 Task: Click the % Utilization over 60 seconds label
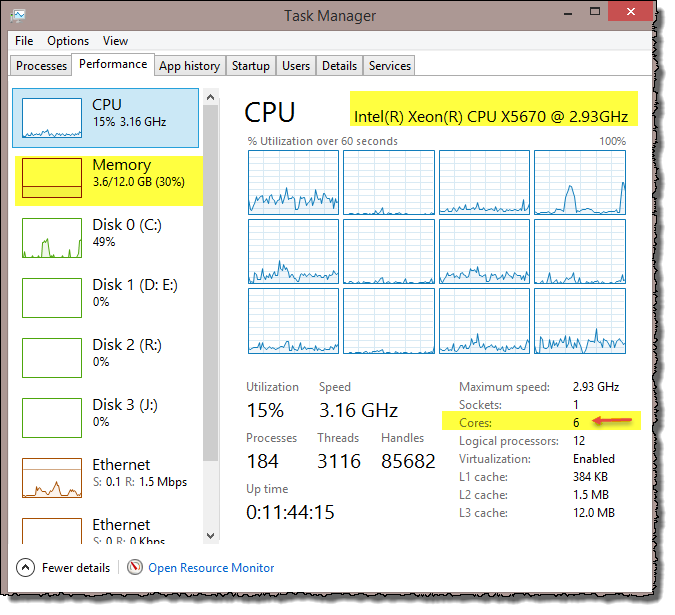coord(322,141)
